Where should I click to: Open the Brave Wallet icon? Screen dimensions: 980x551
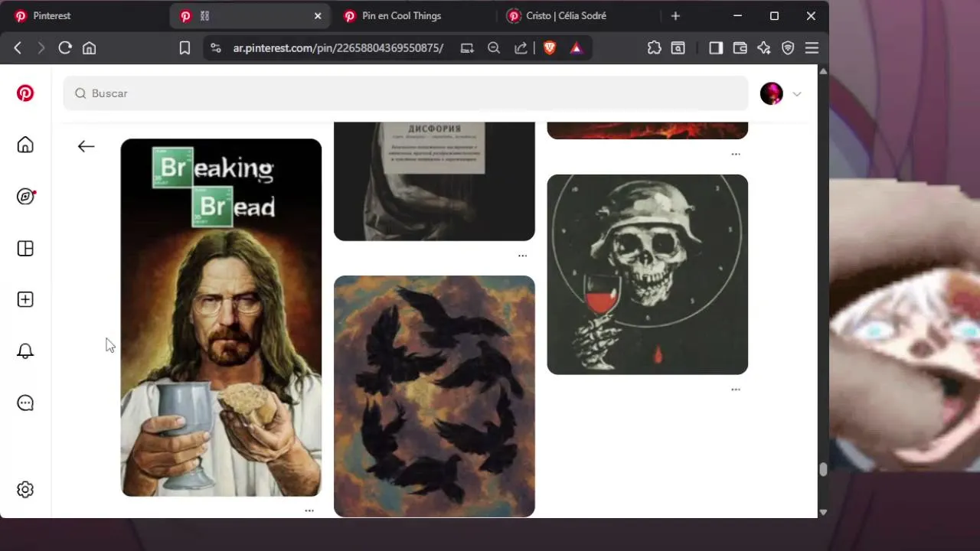pos(740,48)
